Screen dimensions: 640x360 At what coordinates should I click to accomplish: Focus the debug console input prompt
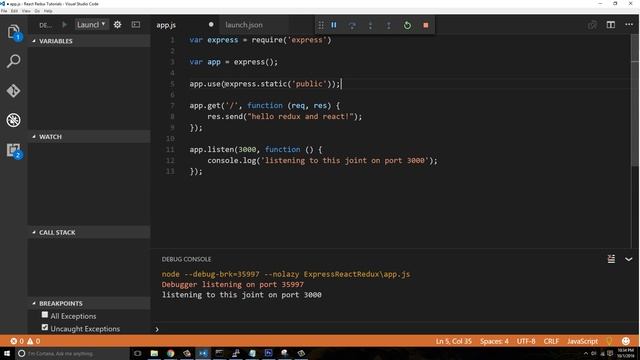tap(396, 329)
